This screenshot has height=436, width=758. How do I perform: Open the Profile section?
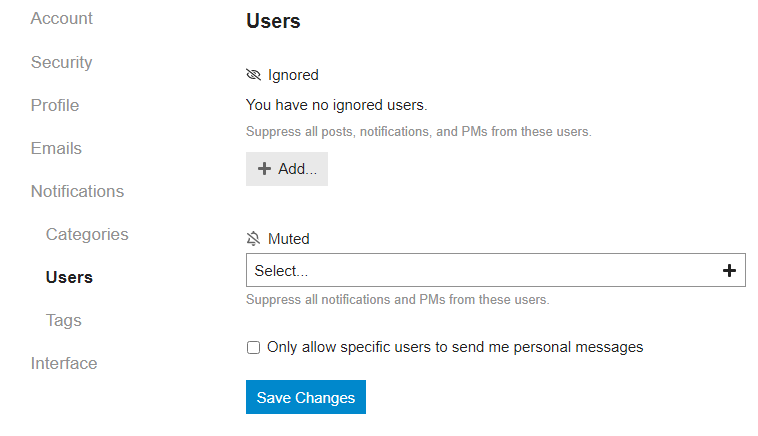coord(55,105)
